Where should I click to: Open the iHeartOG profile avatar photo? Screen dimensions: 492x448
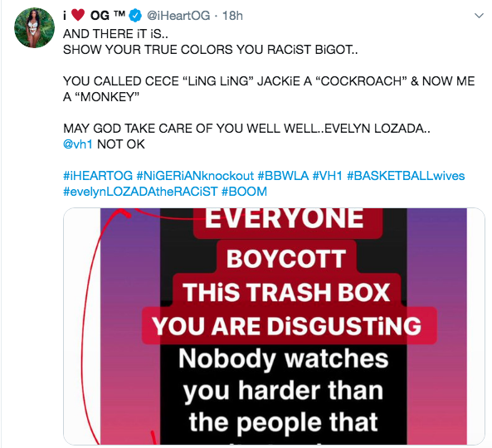[35, 28]
